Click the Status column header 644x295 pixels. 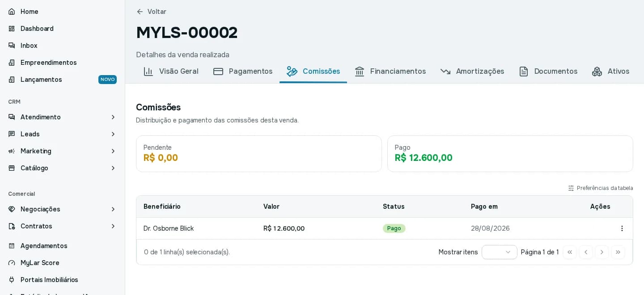[394, 206]
